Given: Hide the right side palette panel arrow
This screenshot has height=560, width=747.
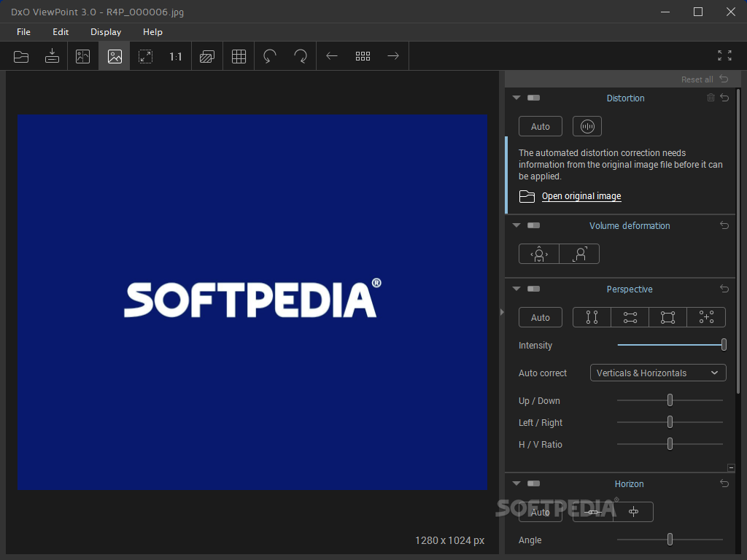Looking at the screenshot, I should [x=502, y=312].
